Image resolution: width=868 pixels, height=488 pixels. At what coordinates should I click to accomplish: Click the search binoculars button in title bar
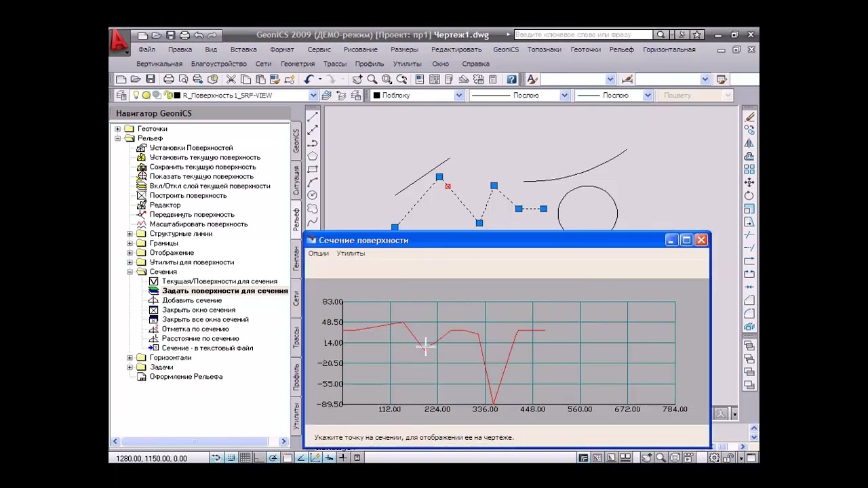(660, 35)
